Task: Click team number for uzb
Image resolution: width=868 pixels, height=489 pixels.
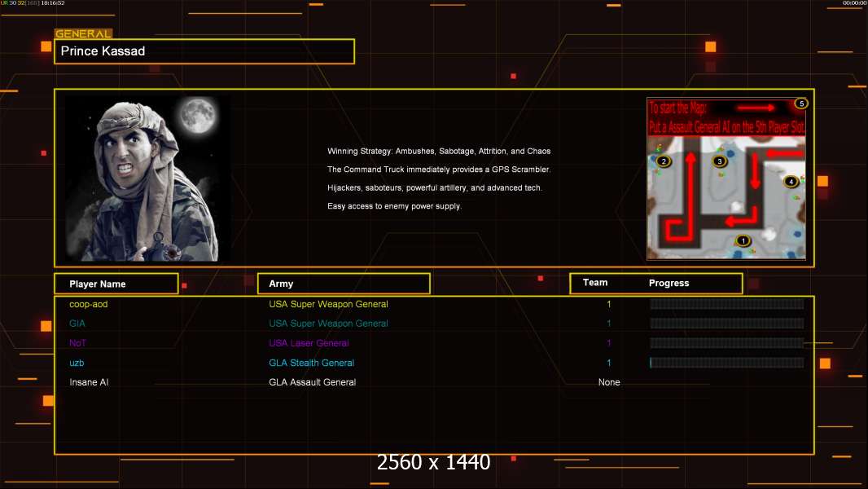Action: [x=608, y=363]
